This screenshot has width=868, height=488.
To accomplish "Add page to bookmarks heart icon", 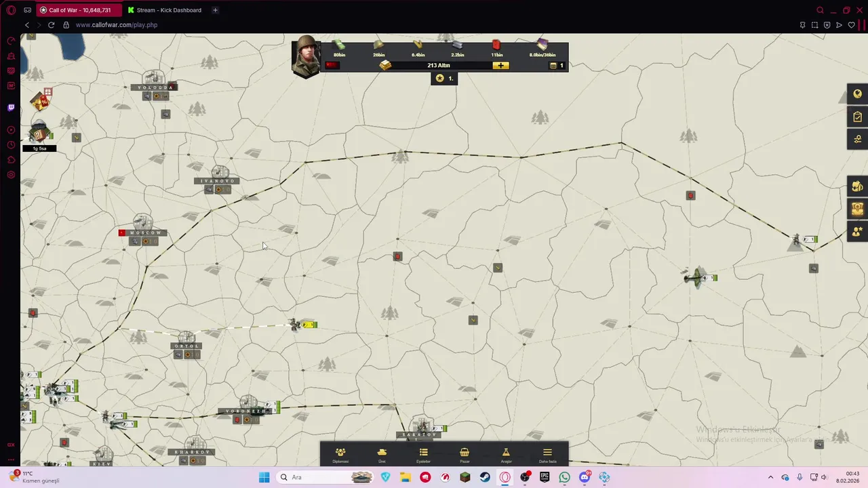I will [851, 25].
